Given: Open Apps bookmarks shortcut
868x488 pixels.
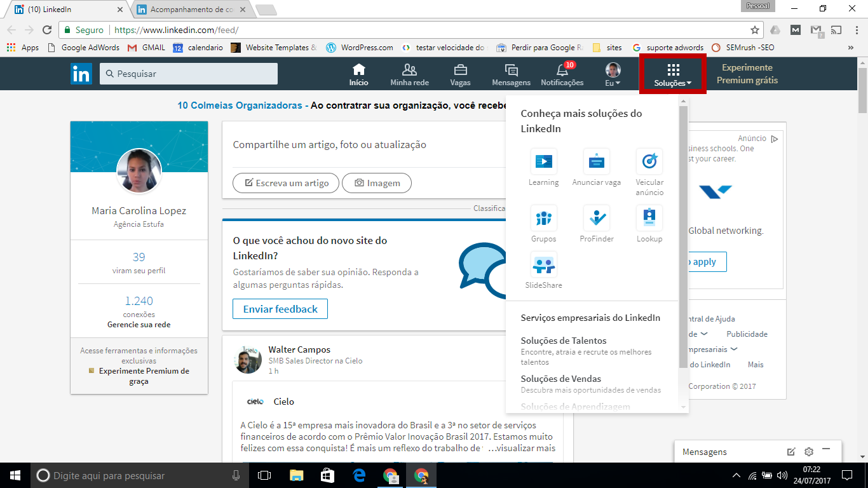Looking at the screenshot, I should point(22,48).
